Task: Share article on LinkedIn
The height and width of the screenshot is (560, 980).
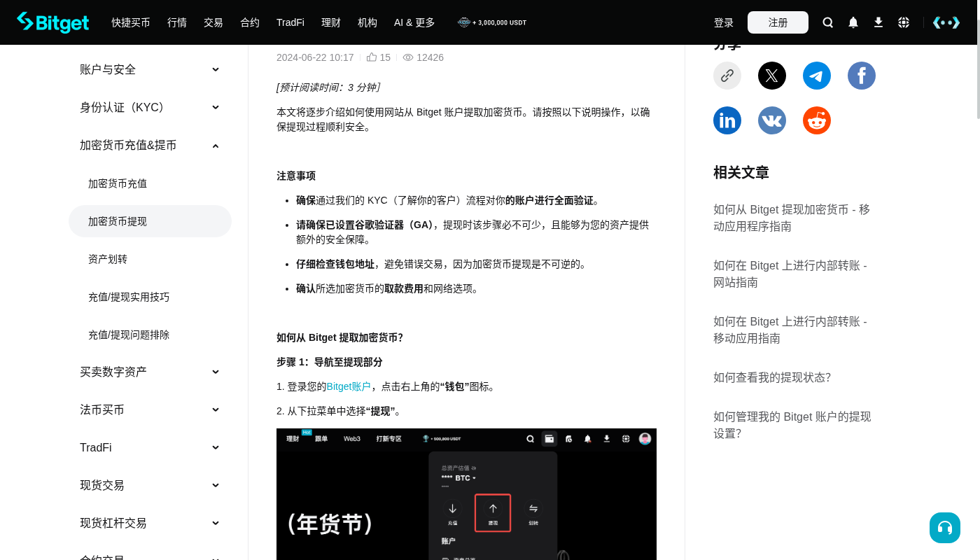Action: [x=727, y=120]
